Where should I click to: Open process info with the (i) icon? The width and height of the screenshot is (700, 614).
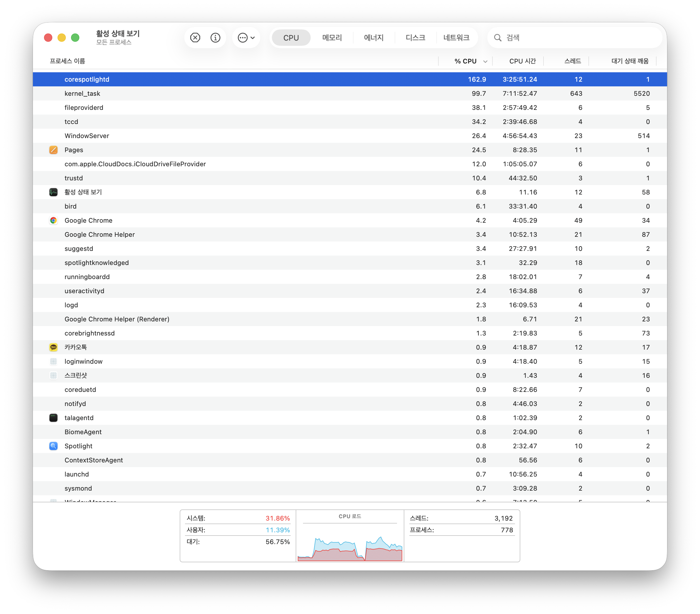[215, 38]
